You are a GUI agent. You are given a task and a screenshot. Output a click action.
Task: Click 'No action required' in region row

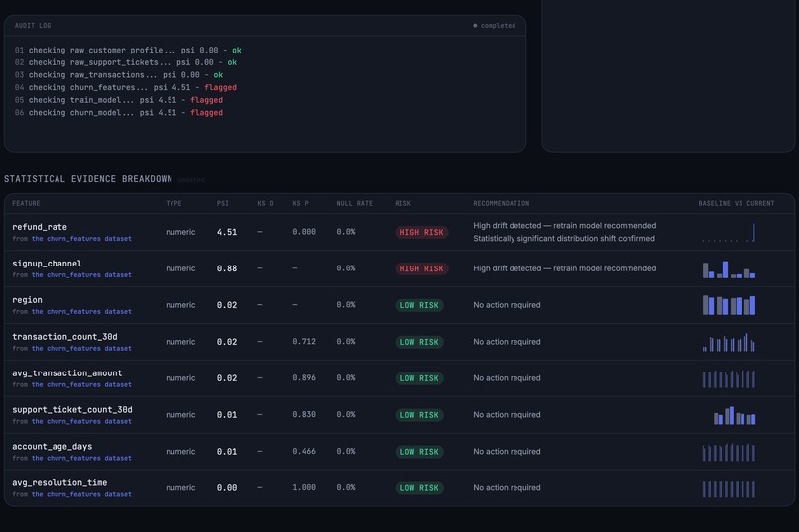[x=507, y=305]
